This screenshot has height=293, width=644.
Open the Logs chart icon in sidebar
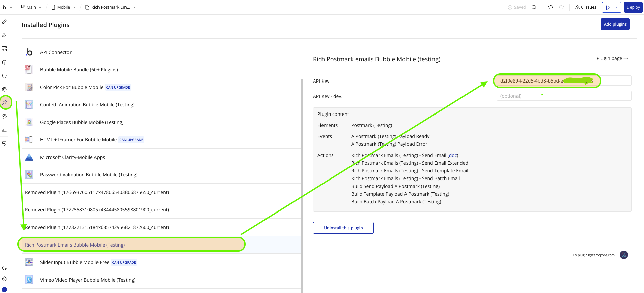[4, 130]
